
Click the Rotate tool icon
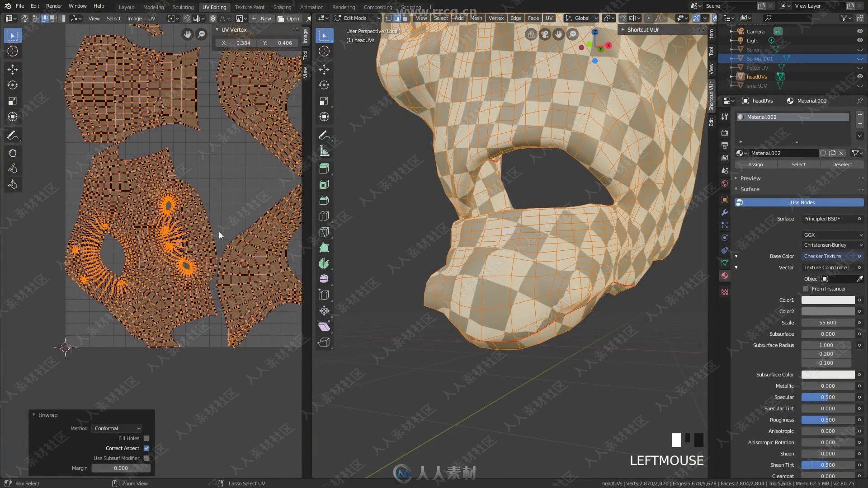pyautogui.click(x=13, y=84)
